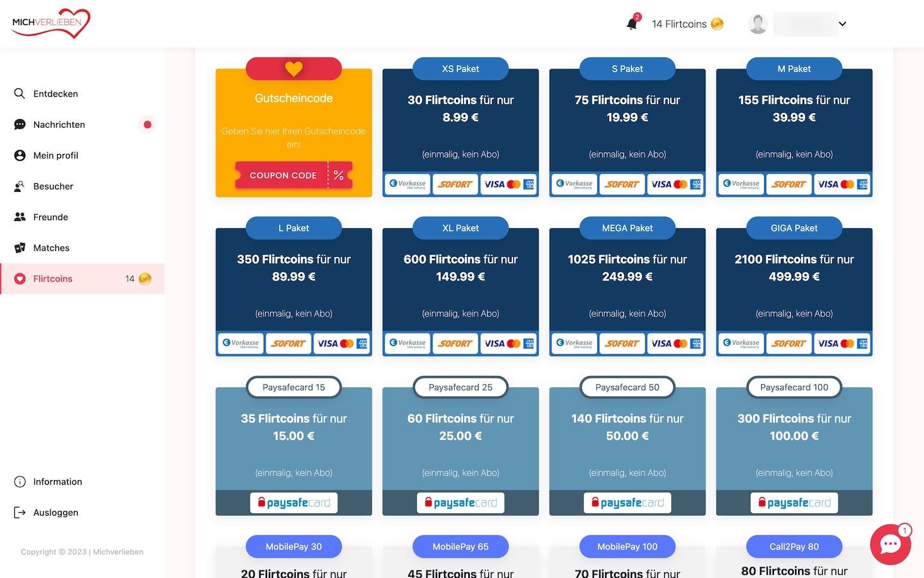This screenshot has height=578, width=924.
Task: Open the user avatar in header
Action: (x=758, y=24)
